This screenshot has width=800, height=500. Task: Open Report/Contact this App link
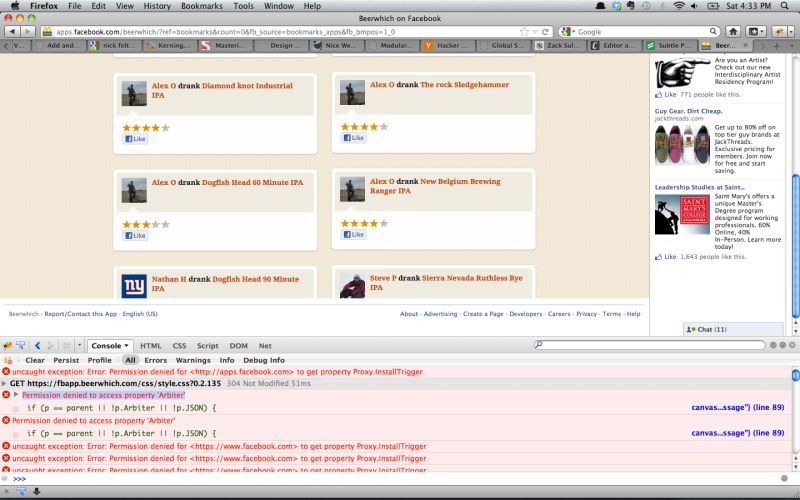[x=81, y=314]
